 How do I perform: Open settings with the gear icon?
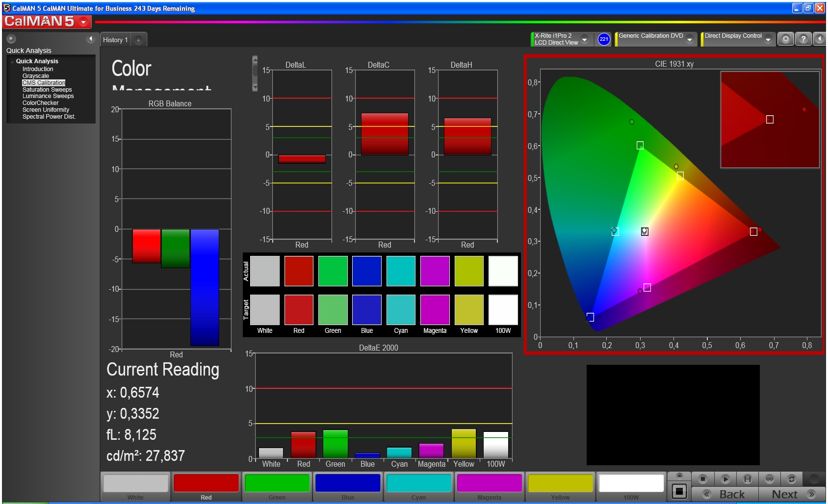click(x=785, y=39)
